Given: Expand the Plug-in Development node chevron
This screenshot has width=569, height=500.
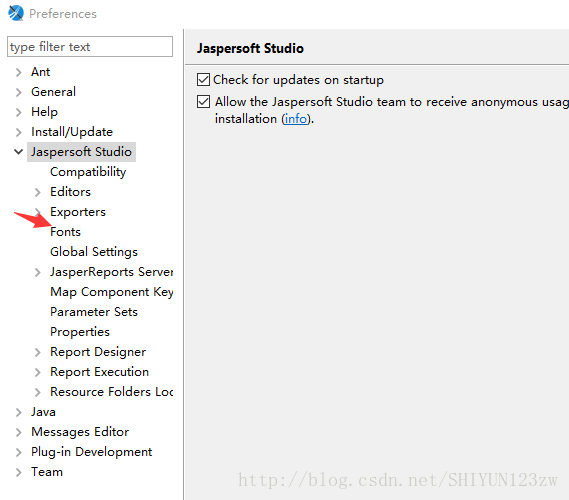Looking at the screenshot, I should point(19,452).
